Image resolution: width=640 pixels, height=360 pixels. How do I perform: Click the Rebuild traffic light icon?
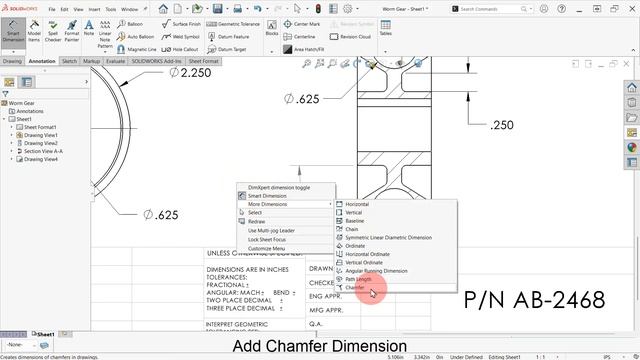(x=318, y=9)
